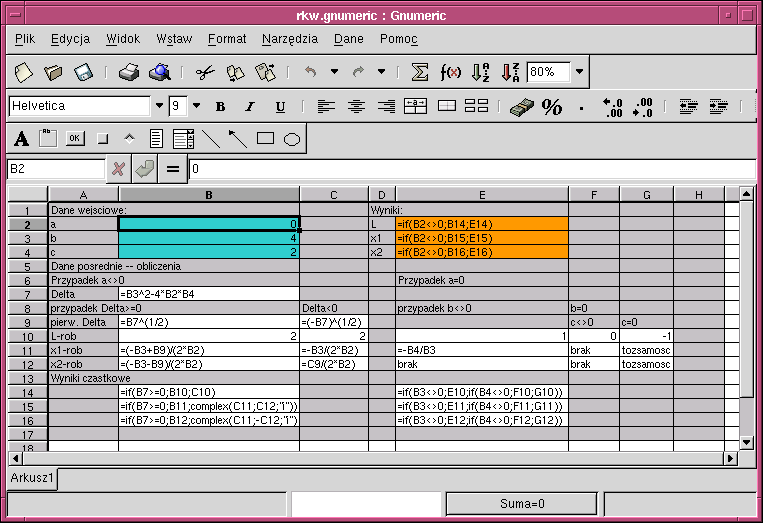Click the column E header
The width and height of the screenshot is (763, 523).
tap(482, 194)
